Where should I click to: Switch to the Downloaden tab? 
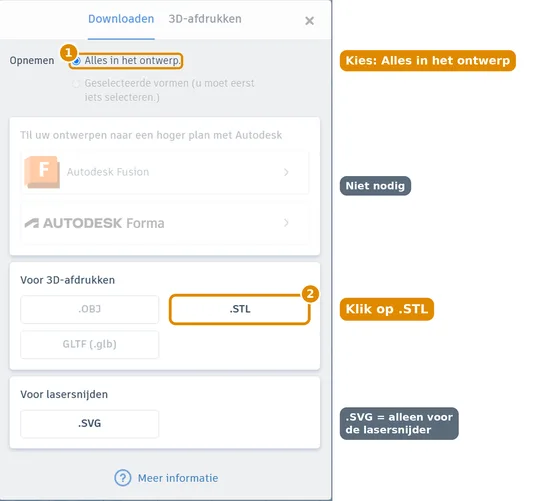click(x=121, y=19)
